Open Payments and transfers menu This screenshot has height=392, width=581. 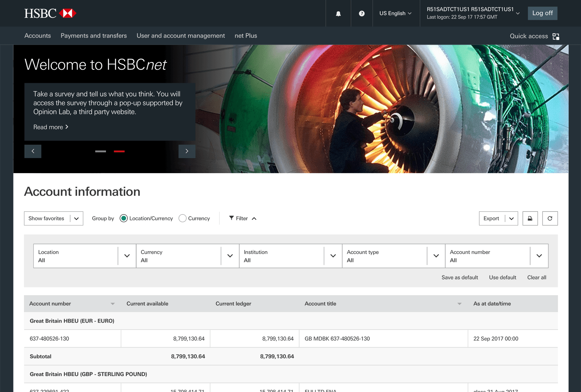[94, 36]
